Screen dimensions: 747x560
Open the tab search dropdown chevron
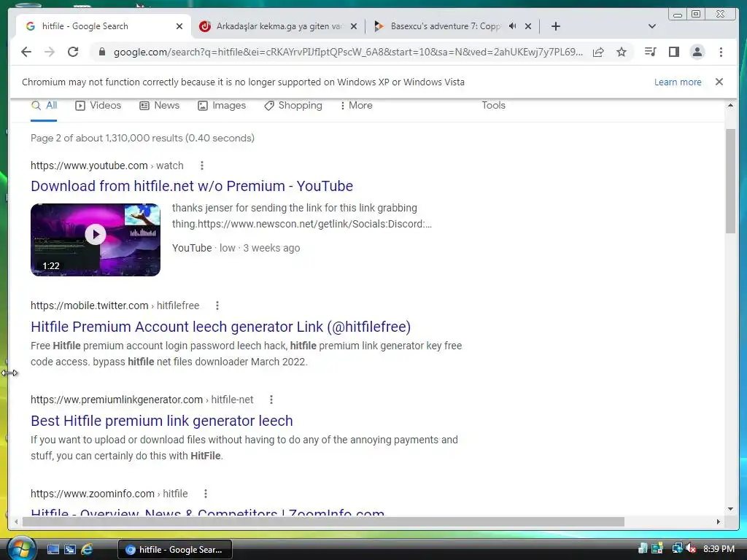[651, 26]
